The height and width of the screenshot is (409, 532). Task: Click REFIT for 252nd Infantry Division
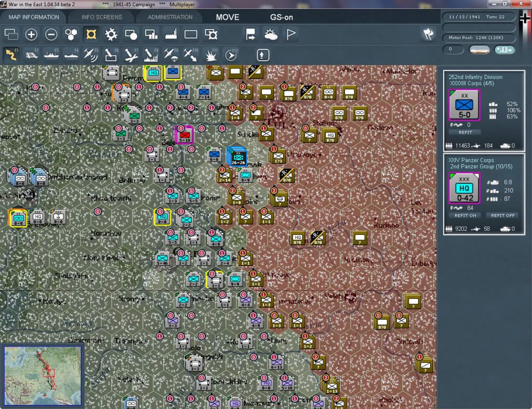[465, 133]
